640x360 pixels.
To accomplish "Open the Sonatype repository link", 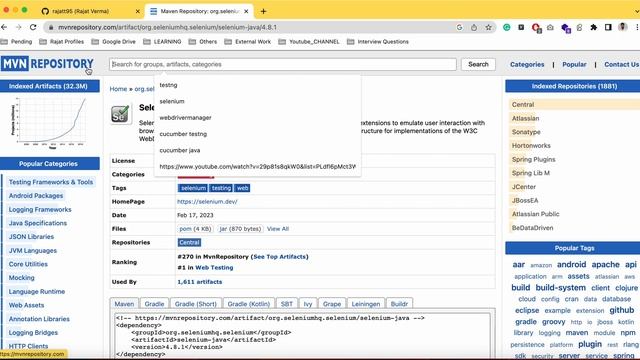I will click(526, 132).
